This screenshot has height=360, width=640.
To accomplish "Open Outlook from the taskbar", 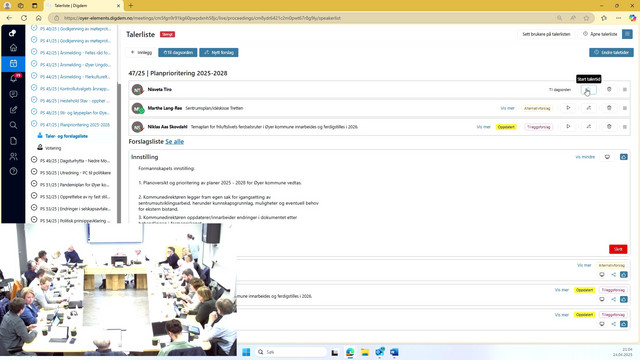I will point(380,352).
